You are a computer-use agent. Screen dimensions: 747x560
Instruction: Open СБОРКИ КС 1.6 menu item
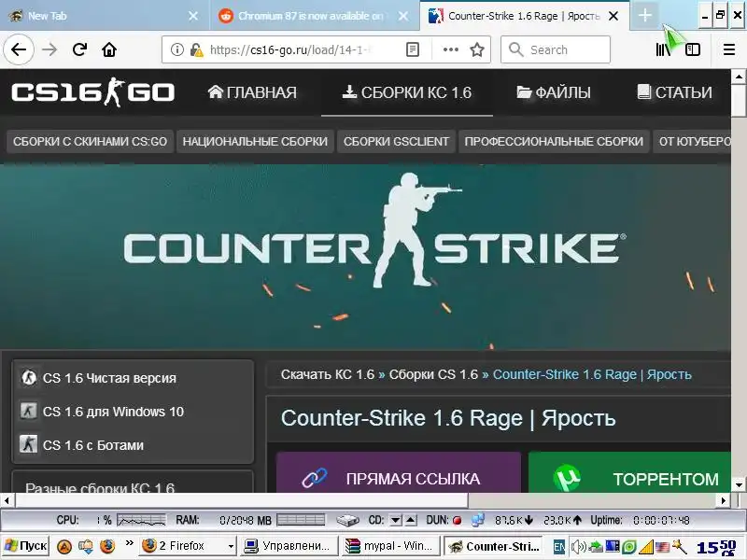[407, 91]
